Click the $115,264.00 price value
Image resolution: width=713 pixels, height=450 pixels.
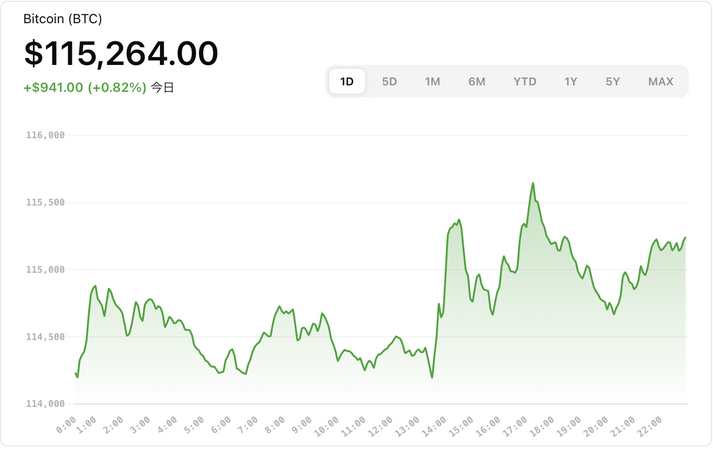[121, 53]
